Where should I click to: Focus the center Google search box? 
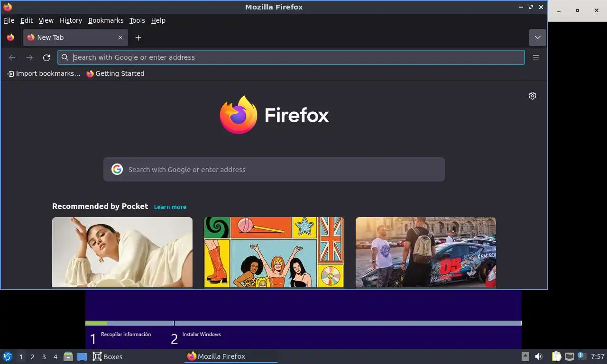coord(274,169)
